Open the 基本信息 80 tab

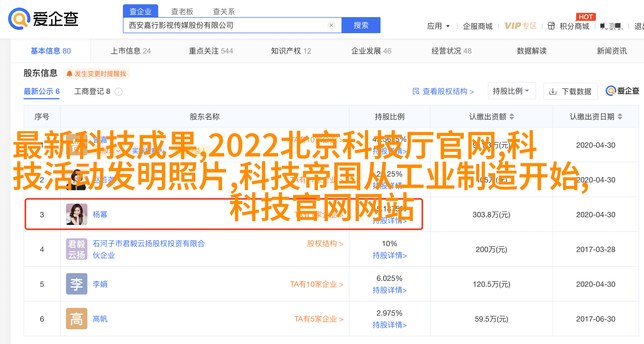click(x=51, y=51)
